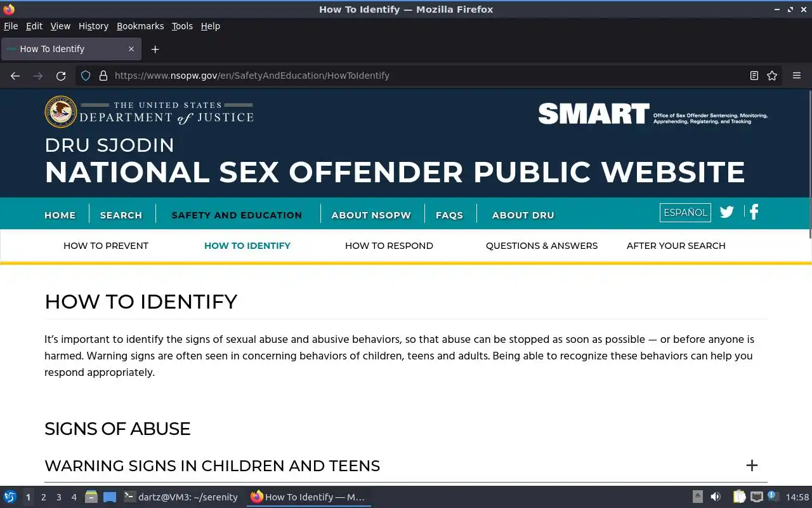Switch to workspace 4 in the taskbar
The width and height of the screenshot is (812, 508).
(74, 497)
